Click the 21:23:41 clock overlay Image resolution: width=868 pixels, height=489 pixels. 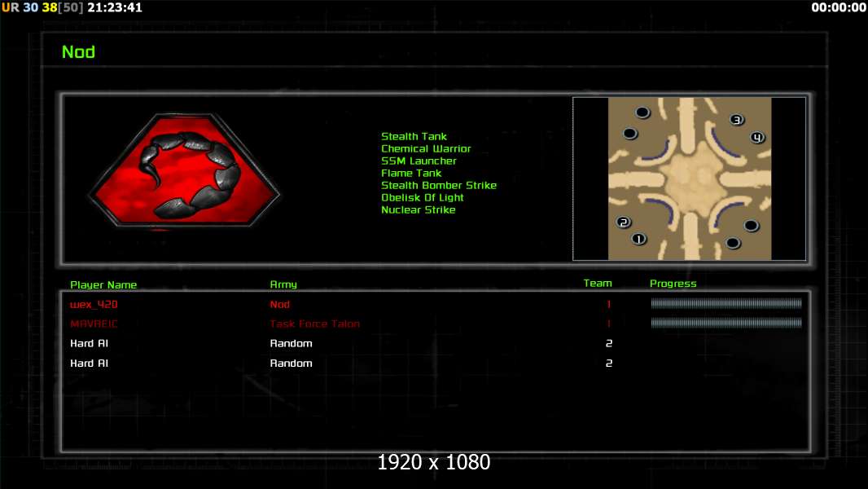[x=115, y=7]
